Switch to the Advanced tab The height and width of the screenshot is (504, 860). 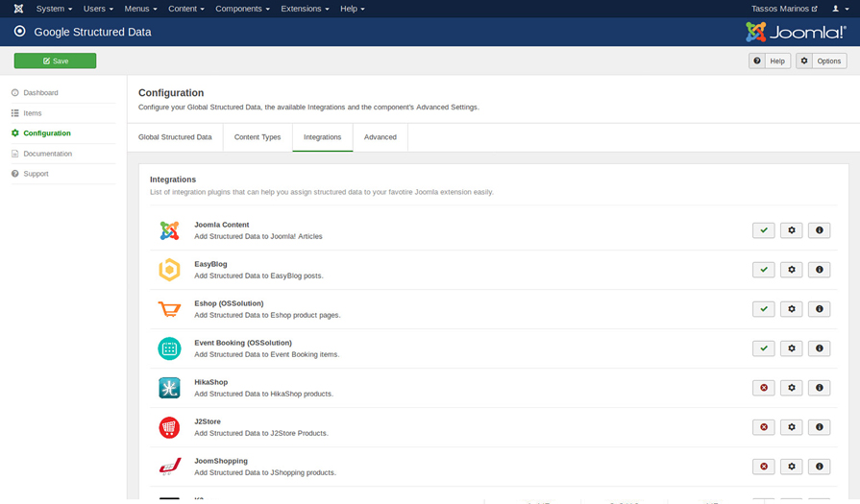pyautogui.click(x=381, y=137)
